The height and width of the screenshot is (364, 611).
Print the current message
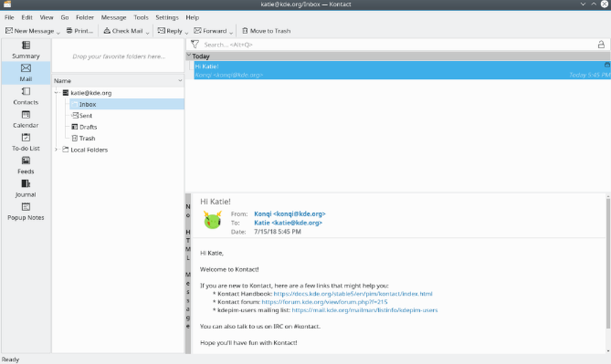tap(79, 31)
